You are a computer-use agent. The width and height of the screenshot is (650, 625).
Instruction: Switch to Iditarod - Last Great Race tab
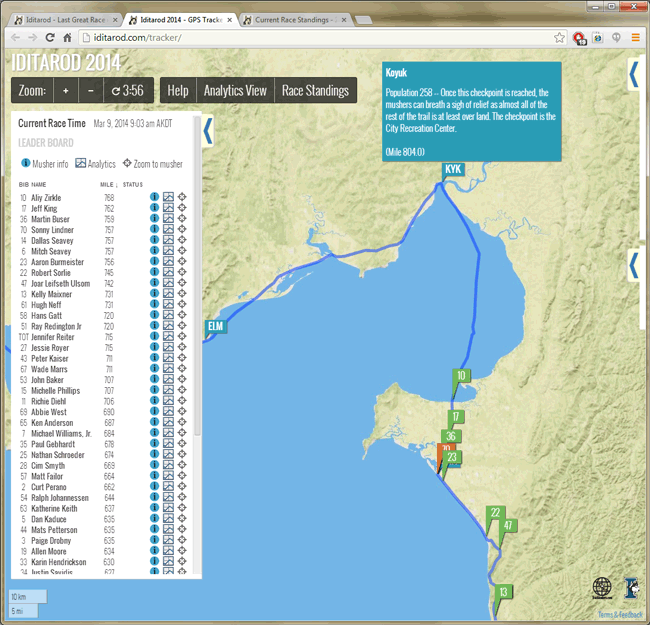65,20
